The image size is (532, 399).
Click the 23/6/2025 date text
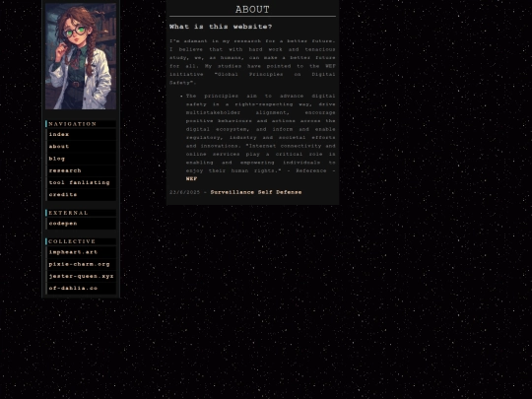(x=184, y=192)
